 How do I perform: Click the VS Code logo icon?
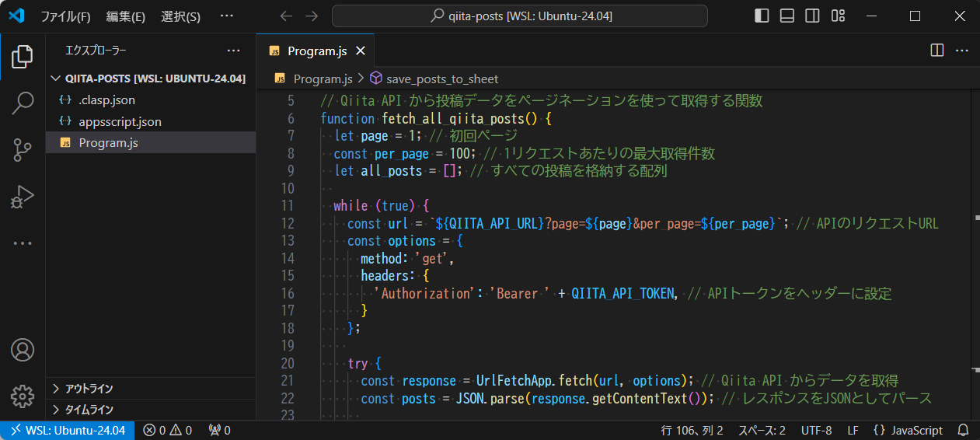17,16
